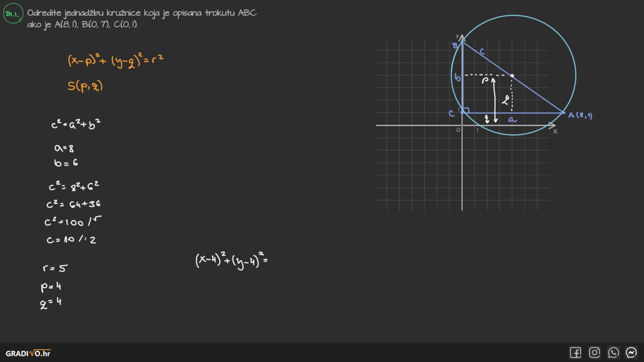Click the c² = 100 line
The width and height of the screenshot is (644, 362).
tap(73, 222)
